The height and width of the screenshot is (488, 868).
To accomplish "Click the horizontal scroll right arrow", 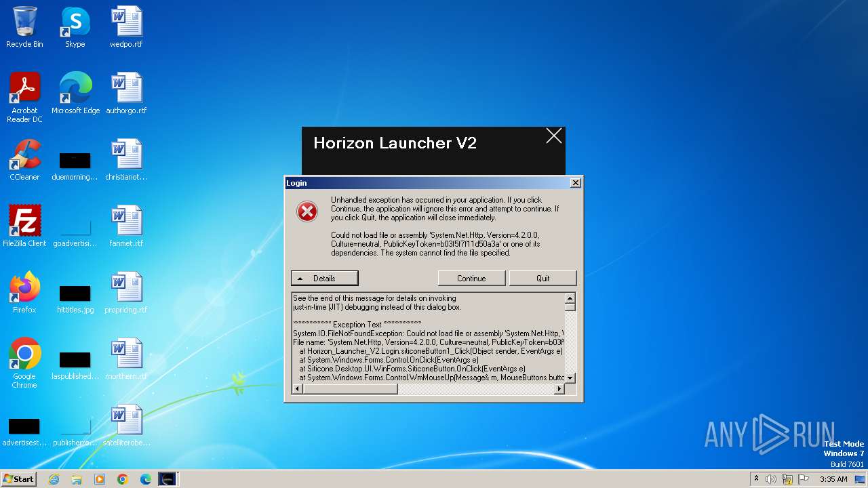I will pos(559,388).
